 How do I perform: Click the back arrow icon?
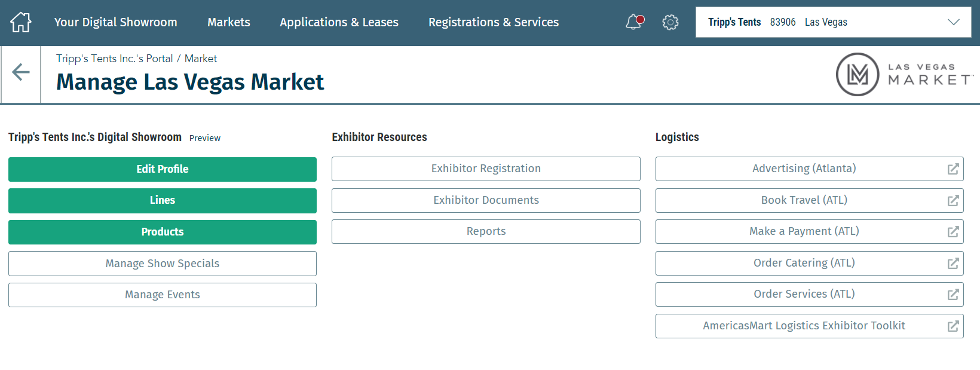pos(21,72)
